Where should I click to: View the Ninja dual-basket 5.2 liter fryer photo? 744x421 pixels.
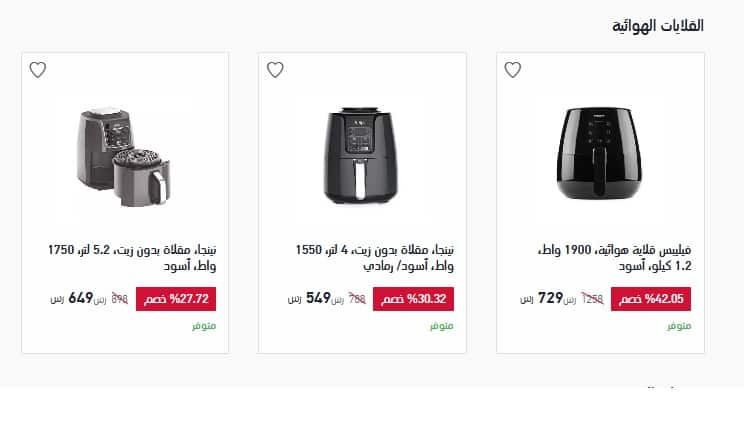click(125, 152)
